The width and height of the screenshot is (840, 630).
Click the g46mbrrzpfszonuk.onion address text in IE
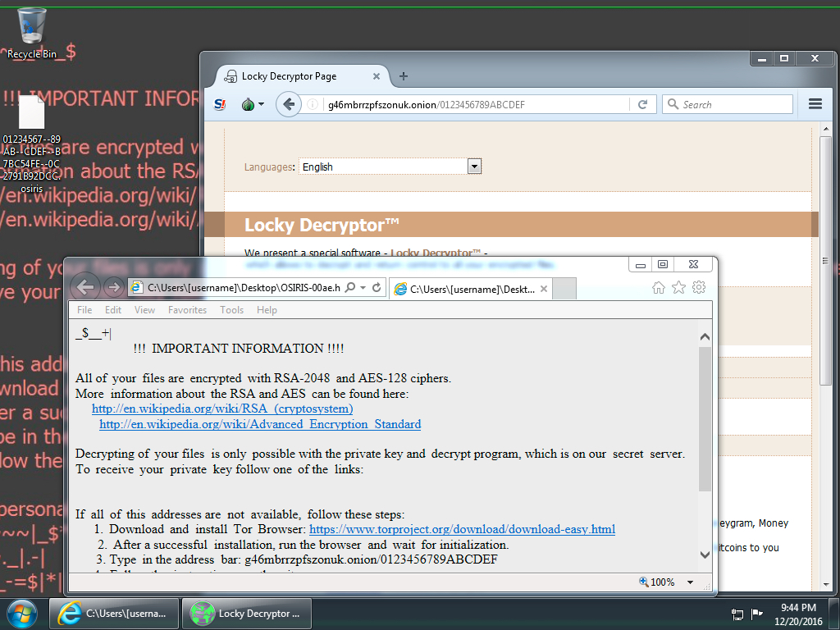tap(371, 559)
